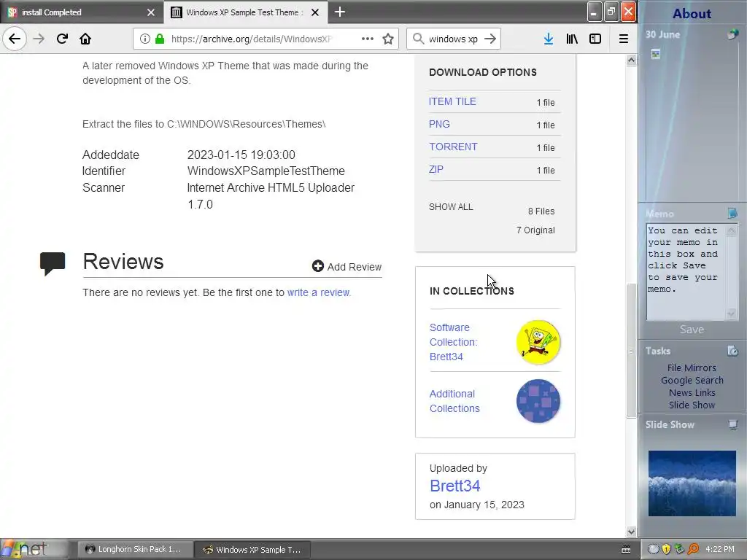Open News Links task
This screenshot has width=747, height=560.
pyautogui.click(x=692, y=392)
